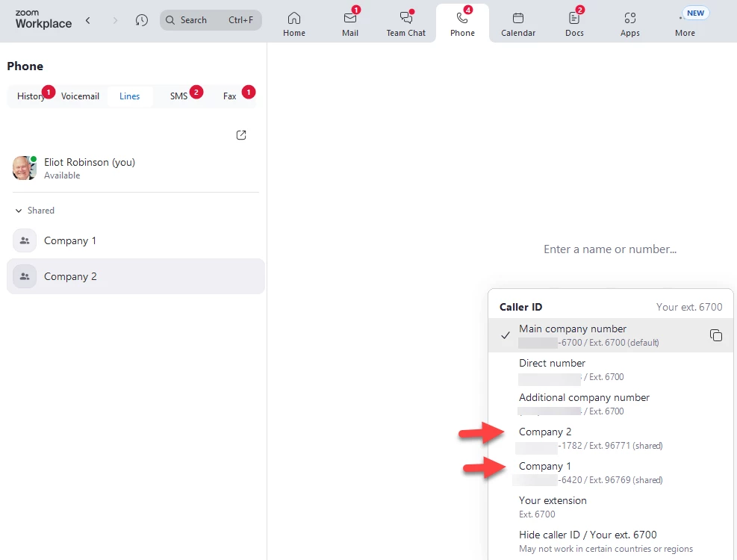Open the Apps tab
737x560 pixels.
click(x=629, y=23)
